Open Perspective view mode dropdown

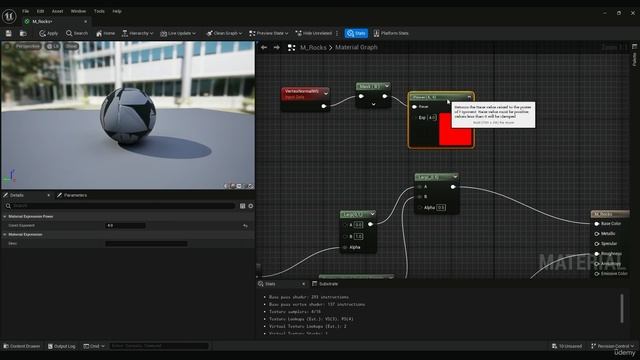click(x=27, y=46)
